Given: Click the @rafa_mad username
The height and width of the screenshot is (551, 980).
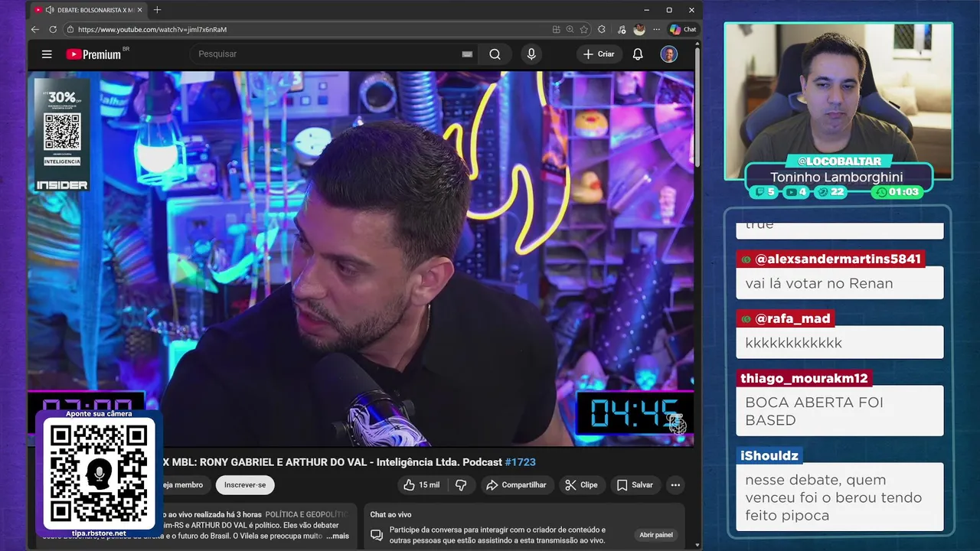Looking at the screenshot, I should click(792, 318).
